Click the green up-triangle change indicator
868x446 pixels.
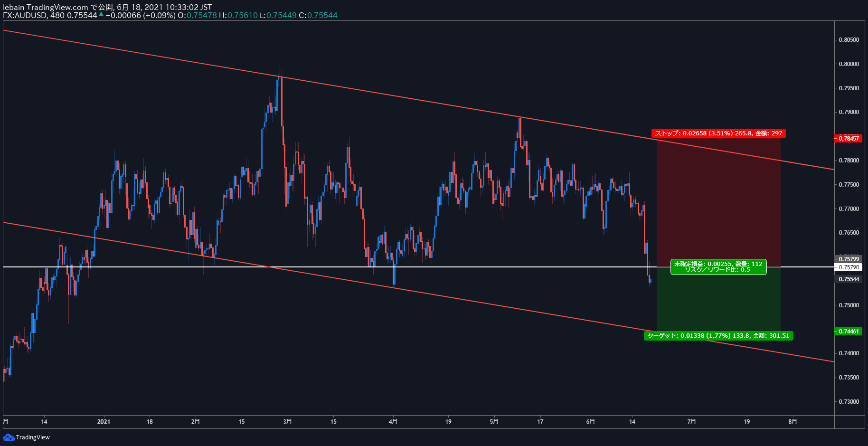pyautogui.click(x=101, y=14)
